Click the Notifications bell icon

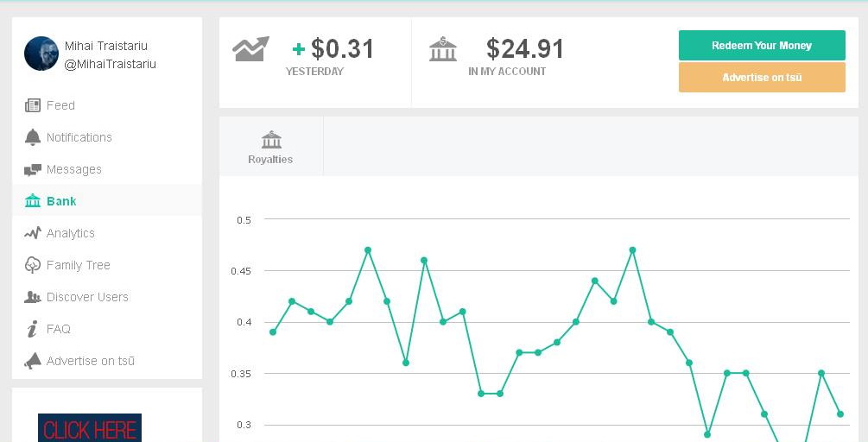click(33, 137)
